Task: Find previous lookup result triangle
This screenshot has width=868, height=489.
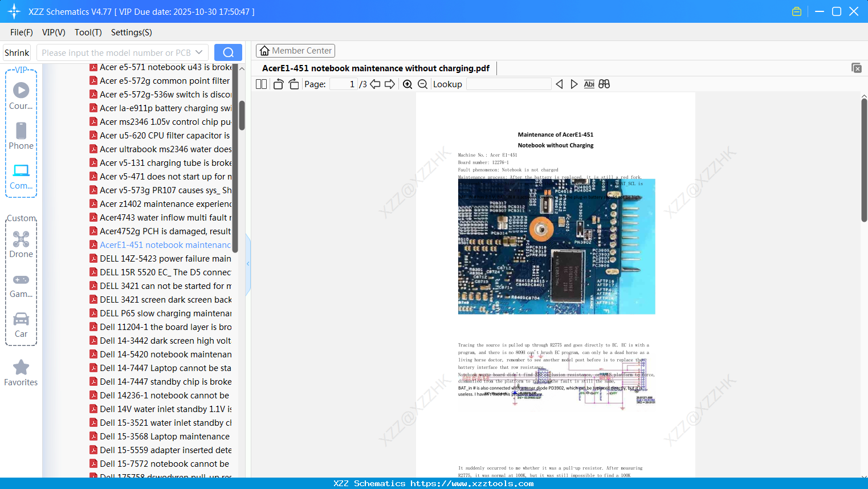Action: (x=559, y=84)
